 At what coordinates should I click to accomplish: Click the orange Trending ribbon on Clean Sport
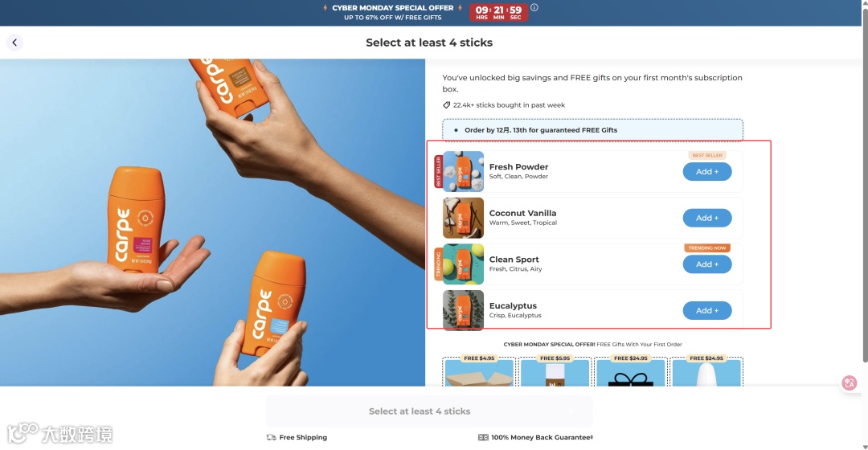[439, 264]
